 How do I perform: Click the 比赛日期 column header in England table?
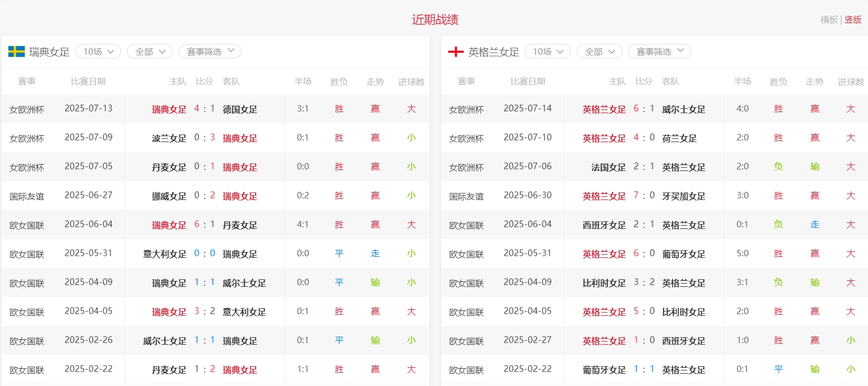(527, 81)
